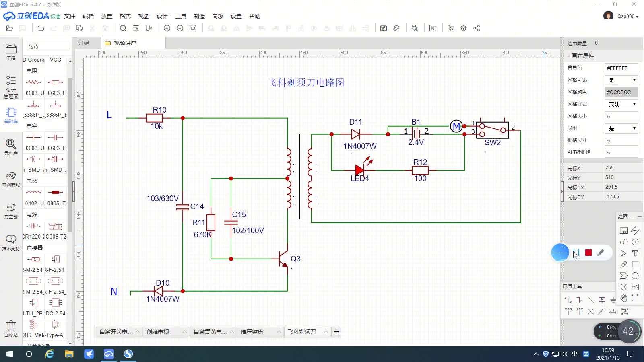
Task: Click the fit-to-window toolbar icon
Action: point(193,28)
